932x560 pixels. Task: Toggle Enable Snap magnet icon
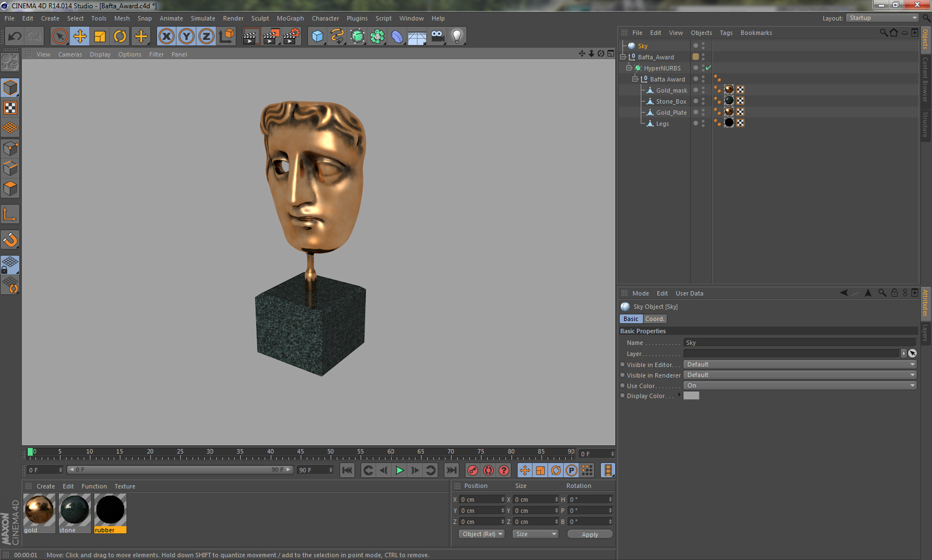tap(11, 240)
